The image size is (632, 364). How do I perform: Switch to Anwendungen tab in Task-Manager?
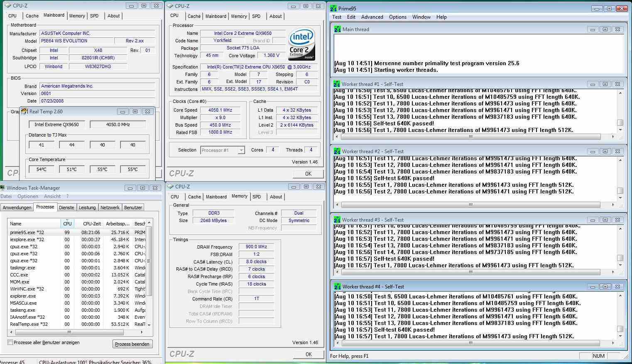[17, 208]
